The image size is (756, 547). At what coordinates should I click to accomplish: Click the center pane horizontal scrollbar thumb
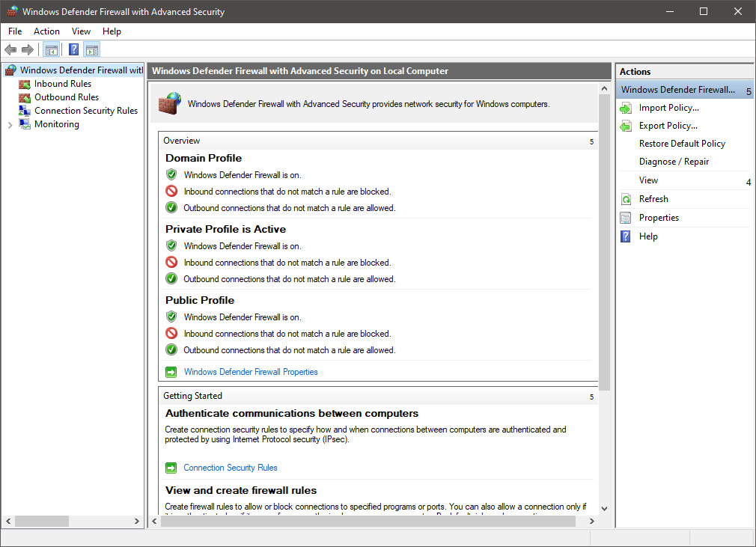[x=368, y=521]
